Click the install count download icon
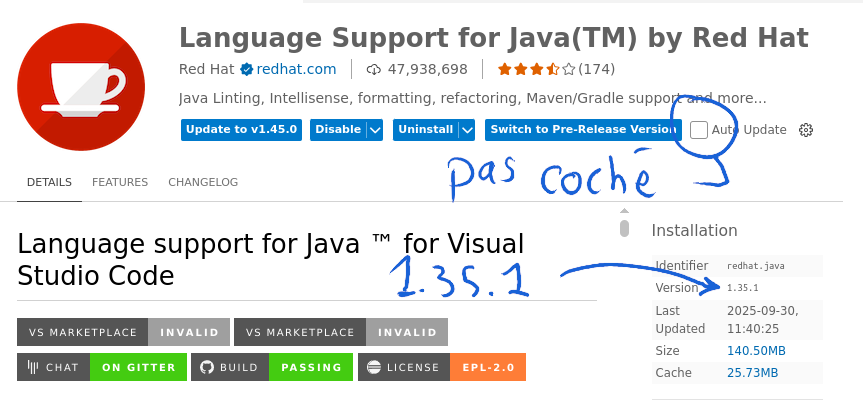 click(x=374, y=69)
